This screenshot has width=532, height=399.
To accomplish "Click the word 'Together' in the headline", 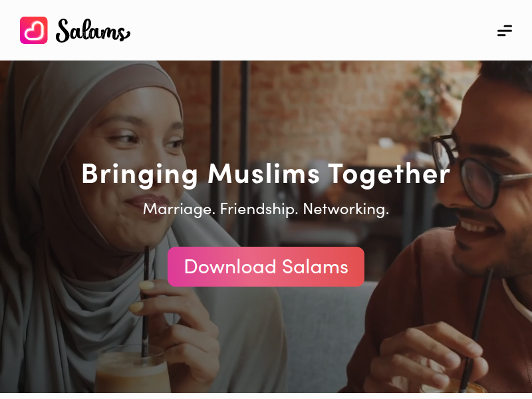I will tap(389, 174).
